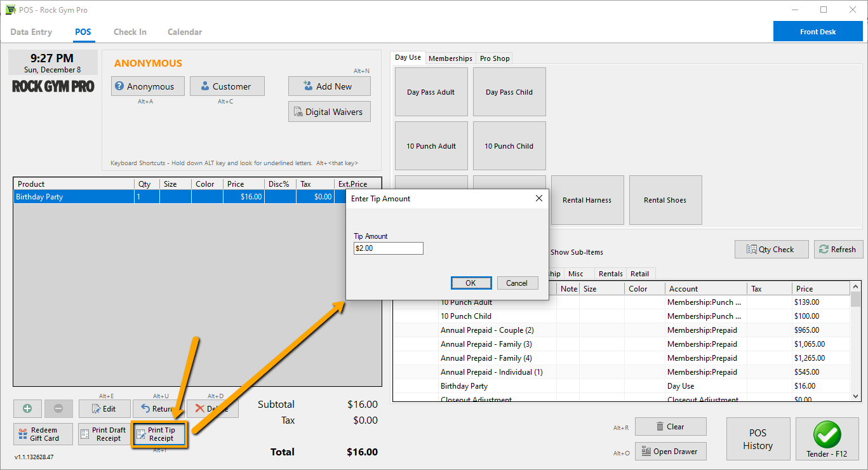Screen dimensions: 868x470
Task: Click Open Drawer button
Action: [x=671, y=452]
